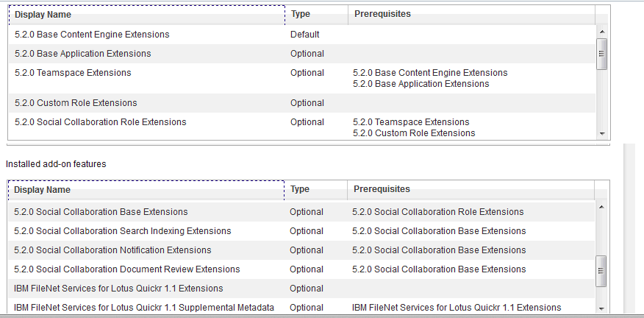Click Prerequisites header in Installed add-on features table

click(x=471, y=190)
